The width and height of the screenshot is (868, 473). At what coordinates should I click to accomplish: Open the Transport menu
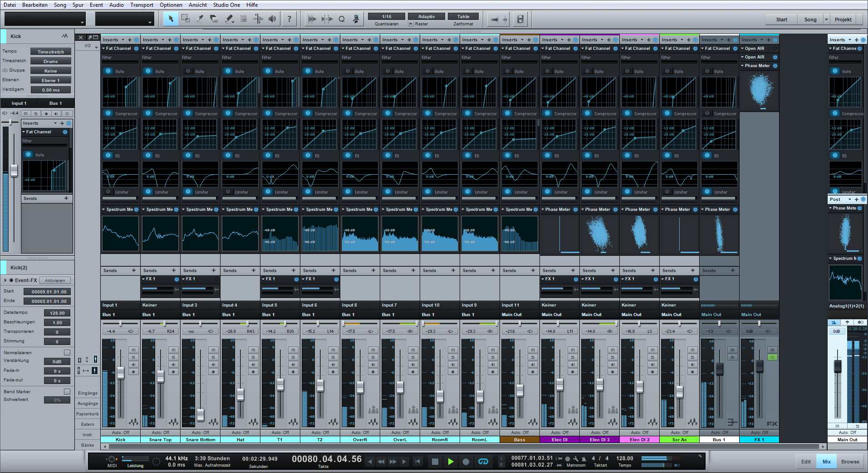coord(142,5)
